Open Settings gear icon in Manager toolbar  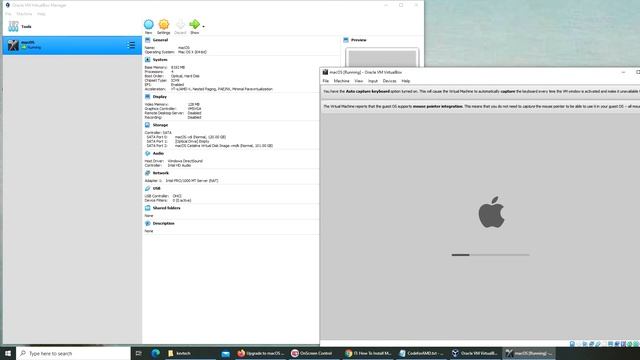tap(164, 24)
